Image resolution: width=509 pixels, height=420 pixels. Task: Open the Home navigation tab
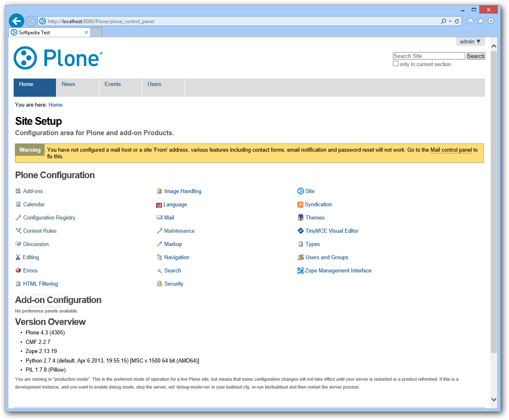pyautogui.click(x=35, y=88)
